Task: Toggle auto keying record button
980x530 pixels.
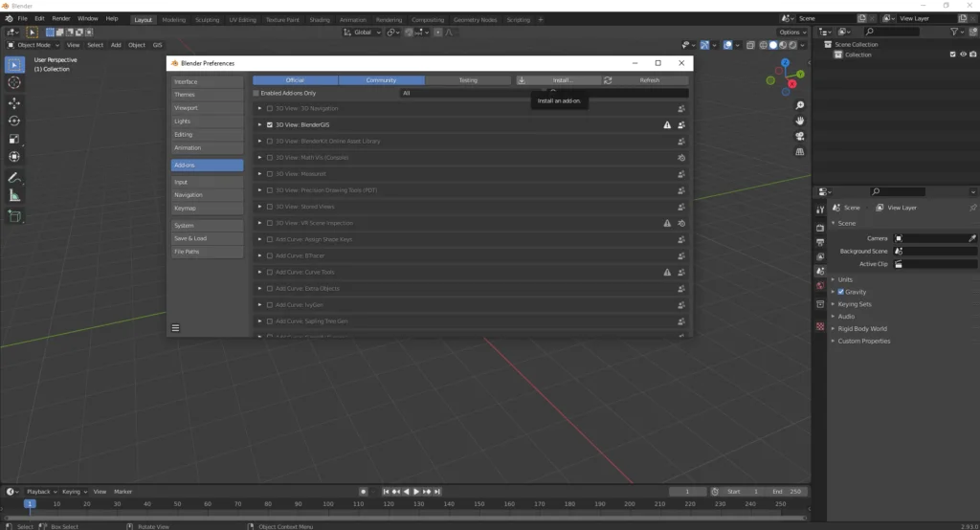Action: pyautogui.click(x=363, y=491)
